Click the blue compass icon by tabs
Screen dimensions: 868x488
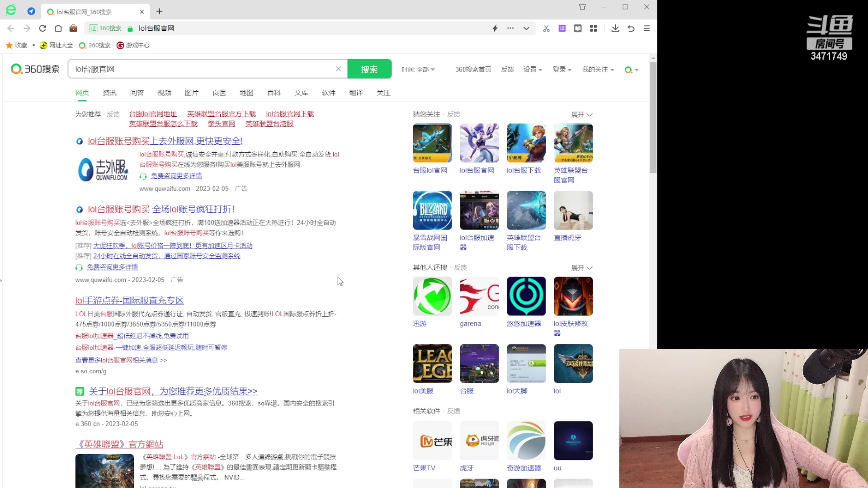31,11
